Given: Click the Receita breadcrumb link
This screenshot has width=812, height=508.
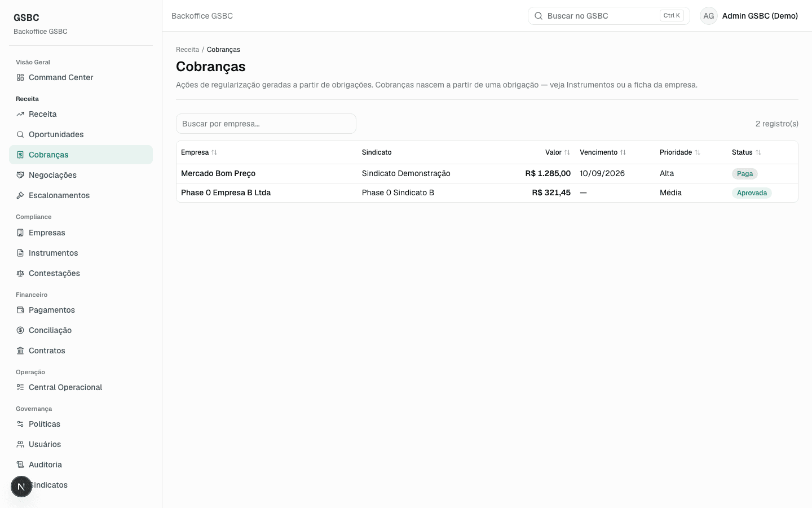Looking at the screenshot, I should tap(187, 50).
